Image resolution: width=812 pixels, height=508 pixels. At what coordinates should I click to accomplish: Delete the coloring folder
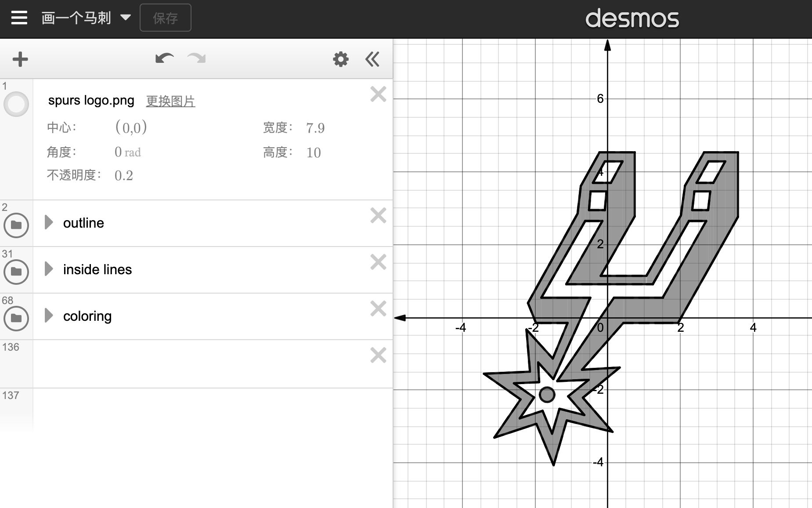point(378,308)
